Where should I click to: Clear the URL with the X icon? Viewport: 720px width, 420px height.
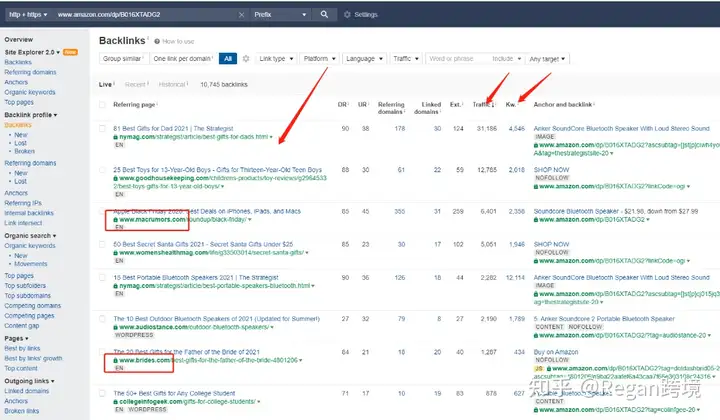tap(242, 15)
